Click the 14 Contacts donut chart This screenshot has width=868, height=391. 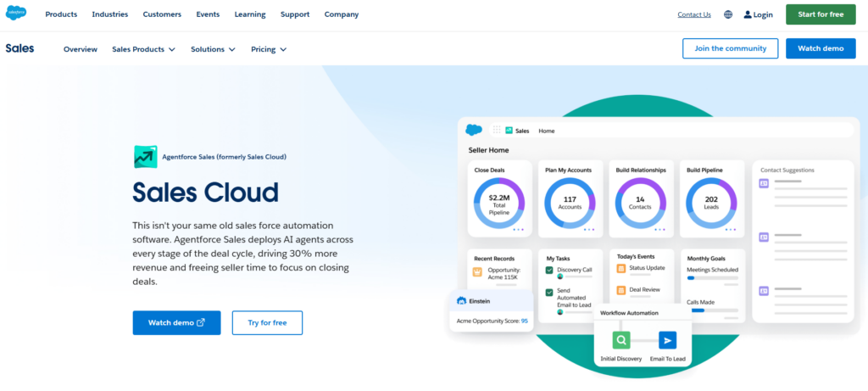pyautogui.click(x=641, y=204)
